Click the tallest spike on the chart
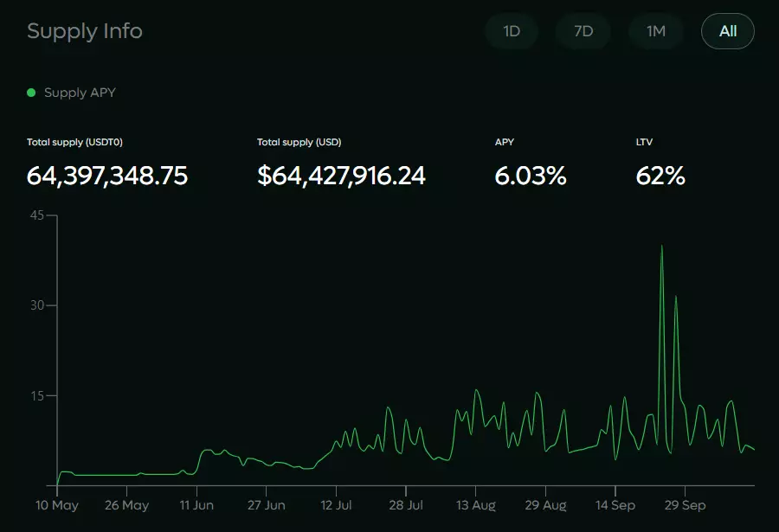 pos(662,247)
